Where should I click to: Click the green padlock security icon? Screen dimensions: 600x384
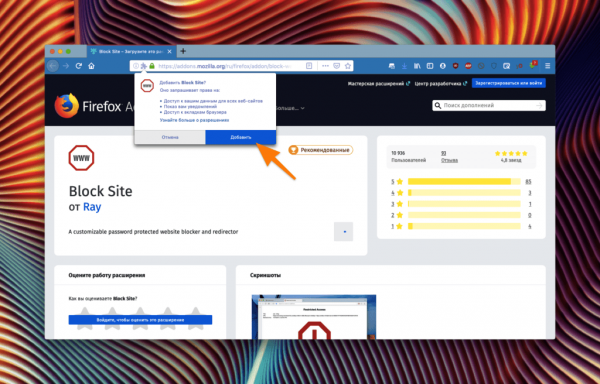152,66
